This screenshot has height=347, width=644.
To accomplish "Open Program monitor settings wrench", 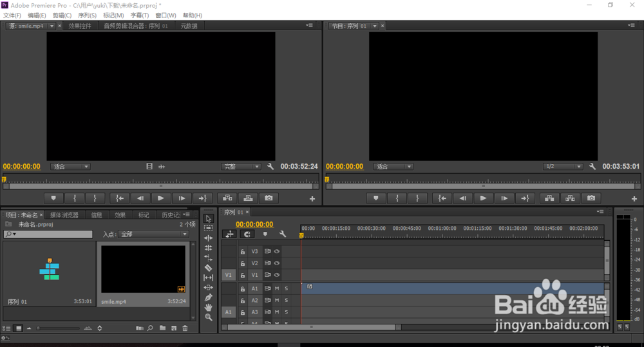I will coord(592,166).
